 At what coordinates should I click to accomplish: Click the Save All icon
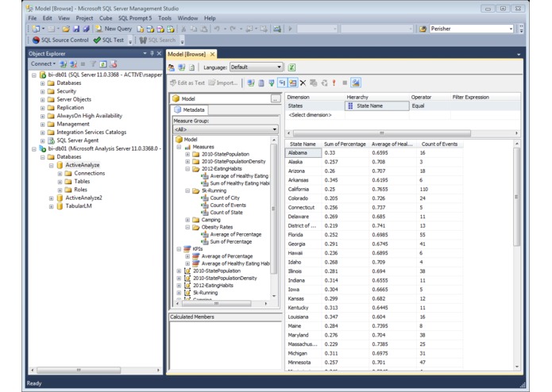click(86, 29)
